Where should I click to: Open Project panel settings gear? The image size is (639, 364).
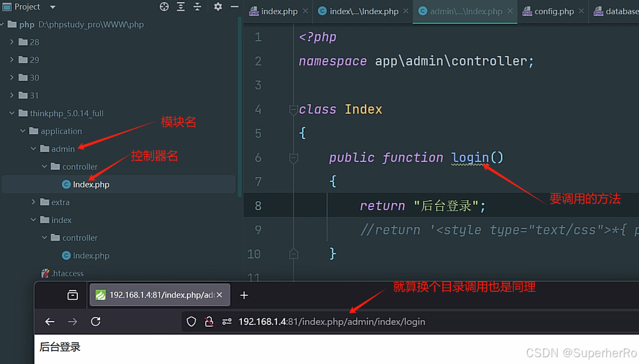coord(218,7)
